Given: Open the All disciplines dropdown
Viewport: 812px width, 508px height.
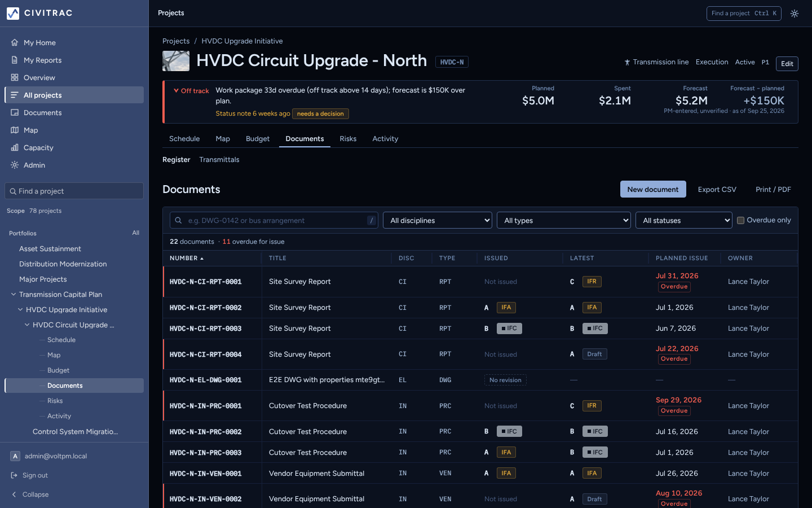Looking at the screenshot, I should click(x=438, y=220).
